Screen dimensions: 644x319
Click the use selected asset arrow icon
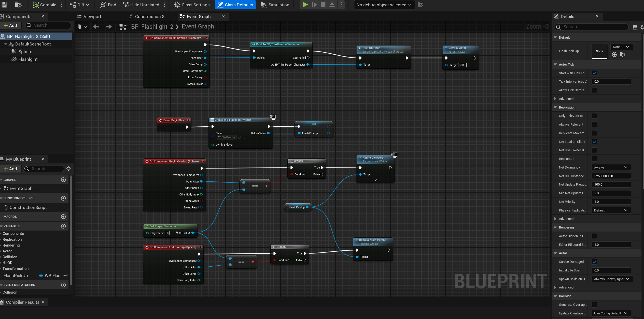coord(614,54)
